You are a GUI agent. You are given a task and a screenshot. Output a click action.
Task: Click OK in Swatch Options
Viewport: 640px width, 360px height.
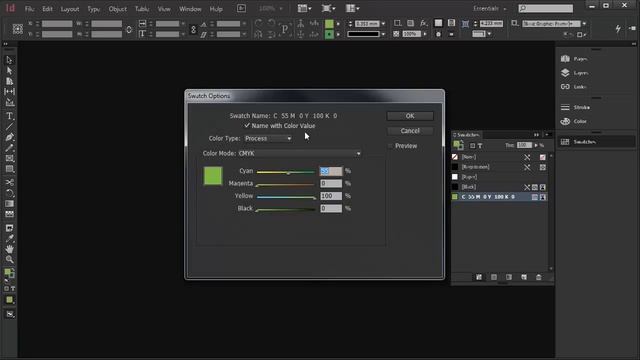click(410, 116)
